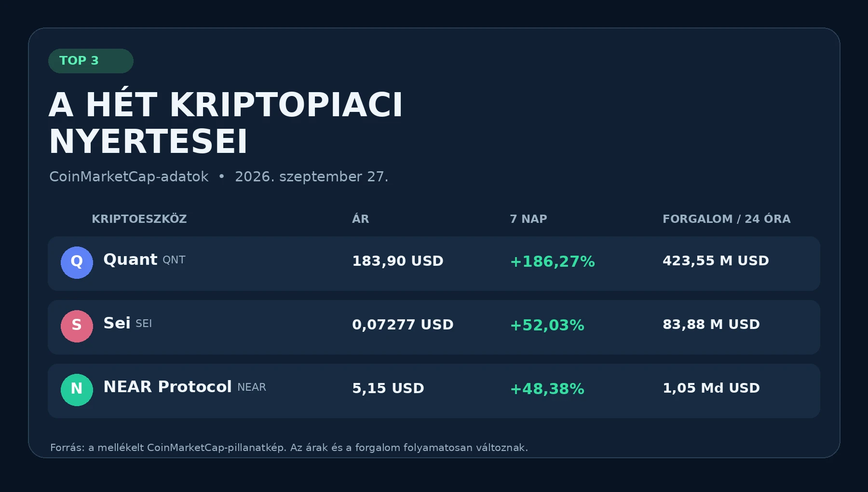Image resolution: width=868 pixels, height=492 pixels.
Task: Select the +186,27% weekly change
Action: [552, 261]
